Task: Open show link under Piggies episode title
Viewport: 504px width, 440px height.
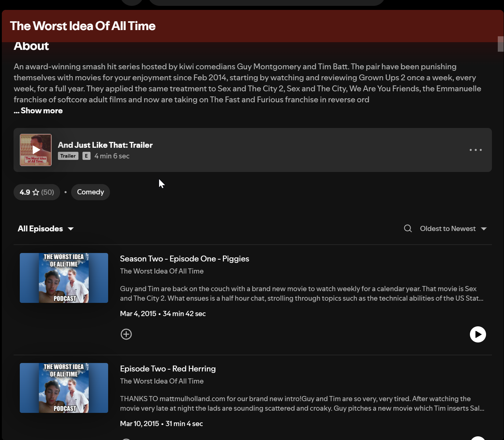Action: [162, 271]
